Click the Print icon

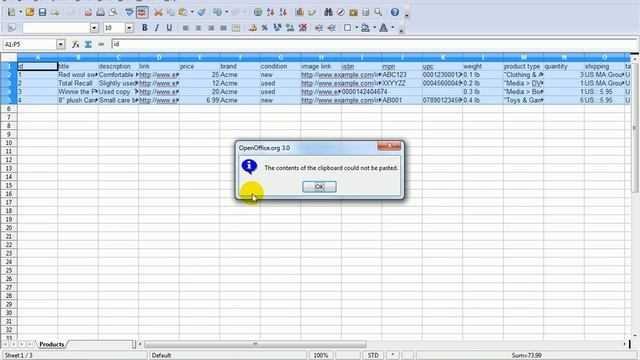[100, 12]
